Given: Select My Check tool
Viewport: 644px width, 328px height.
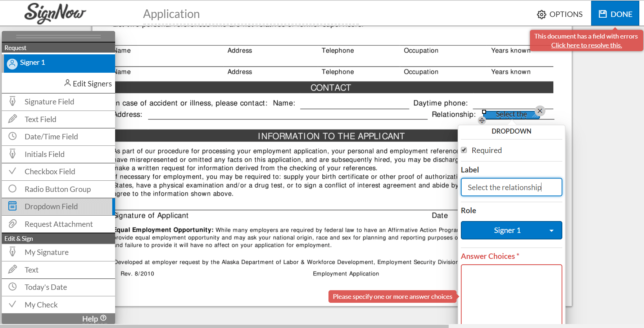Looking at the screenshot, I should click(58, 305).
